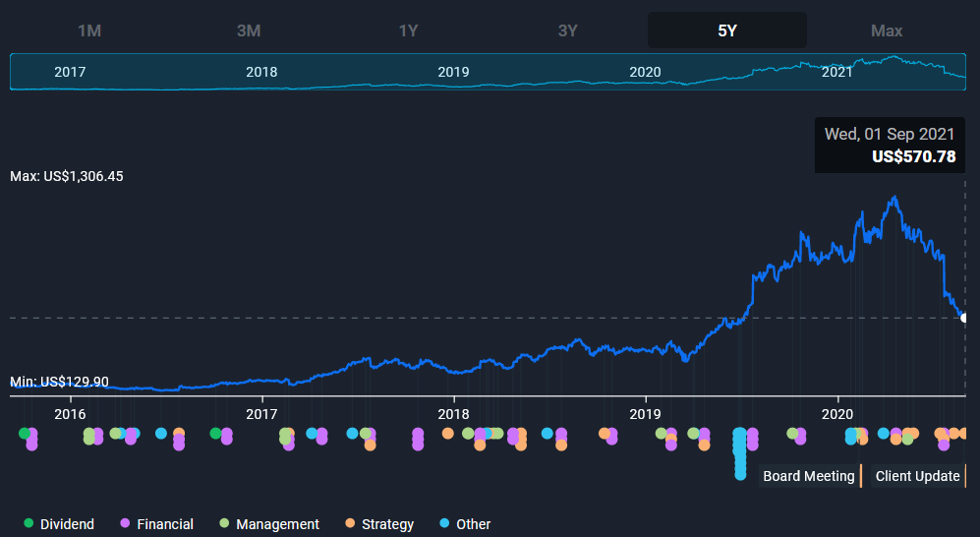Select the active 5Y range tab
This screenshot has height=537, width=980.
coord(726,30)
